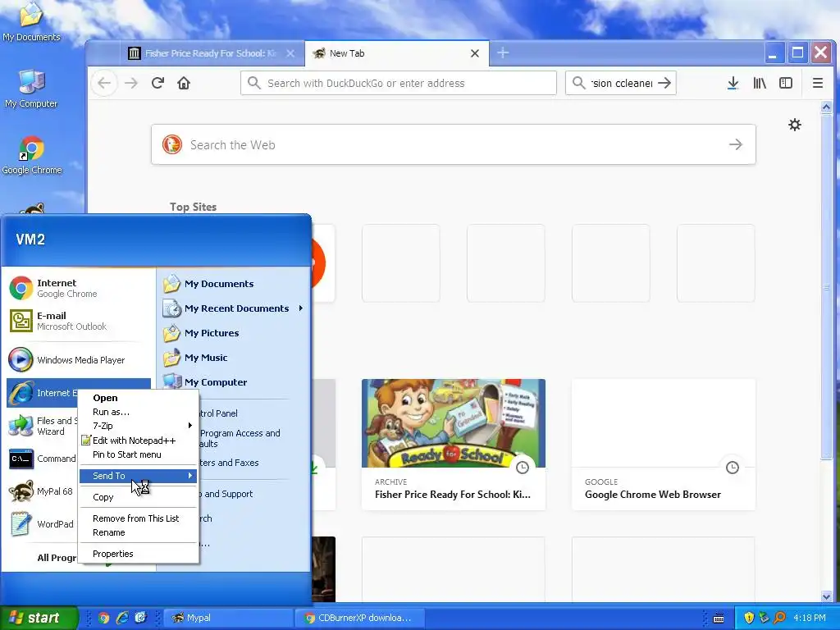Select Remove from This List
840x630 pixels.
coord(138,518)
